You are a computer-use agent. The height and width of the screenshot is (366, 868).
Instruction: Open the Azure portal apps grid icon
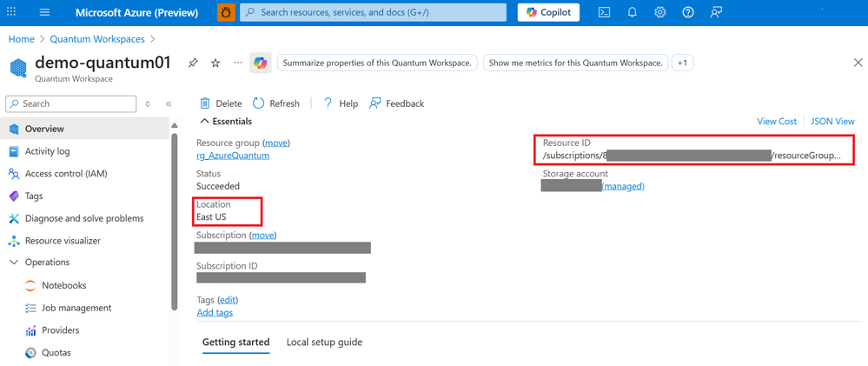pyautogui.click(x=11, y=12)
